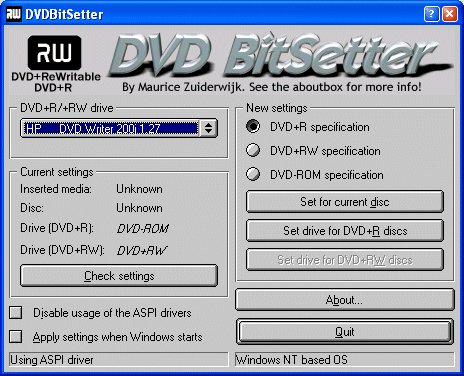This screenshot has width=464, height=376.
Task: Choose DVD-ROM specification radio button
Action: (x=253, y=174)
